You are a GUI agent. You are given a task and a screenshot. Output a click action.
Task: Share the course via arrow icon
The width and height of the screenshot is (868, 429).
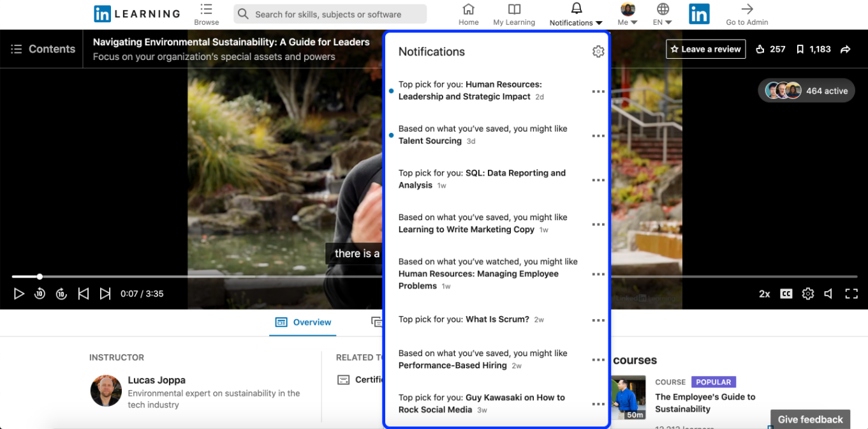coord(846,49)
